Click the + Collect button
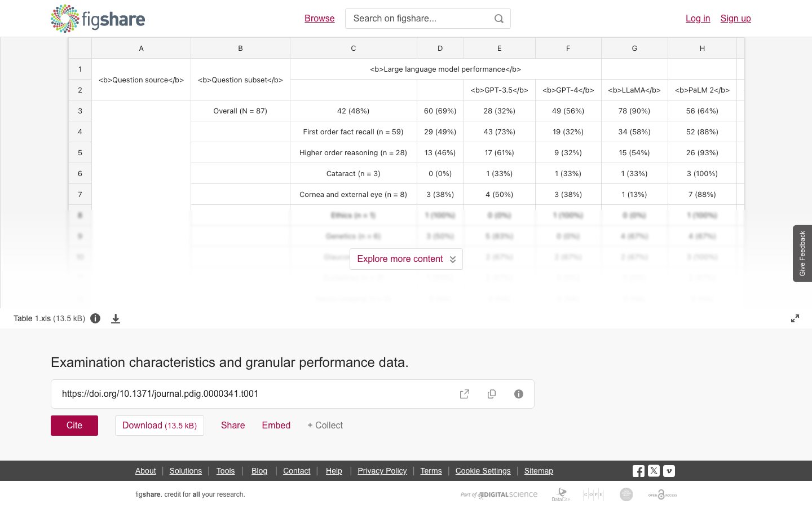Screen dimensions: 812x508 [x=325, y=426]
